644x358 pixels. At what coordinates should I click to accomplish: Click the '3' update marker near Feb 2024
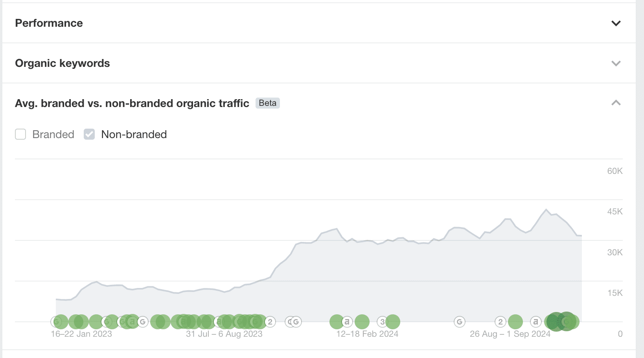coord(382,322)
